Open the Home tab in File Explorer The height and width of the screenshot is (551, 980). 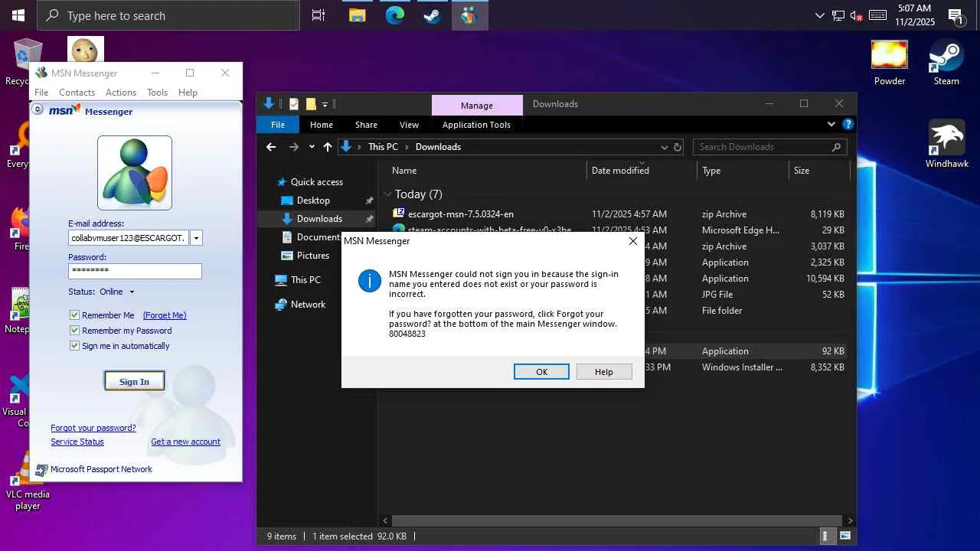coord(322,125)
